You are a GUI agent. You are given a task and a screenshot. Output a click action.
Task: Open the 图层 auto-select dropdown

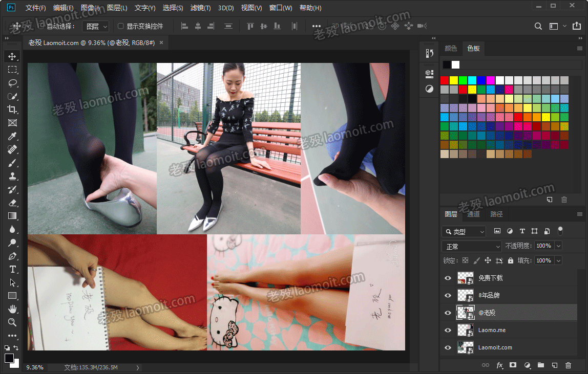(x=96, y=26)
